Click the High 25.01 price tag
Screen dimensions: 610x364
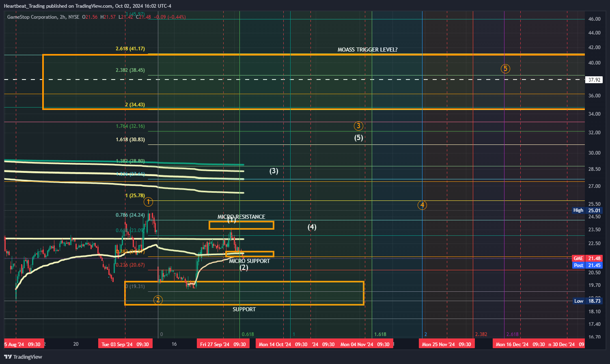click(587, 210)
